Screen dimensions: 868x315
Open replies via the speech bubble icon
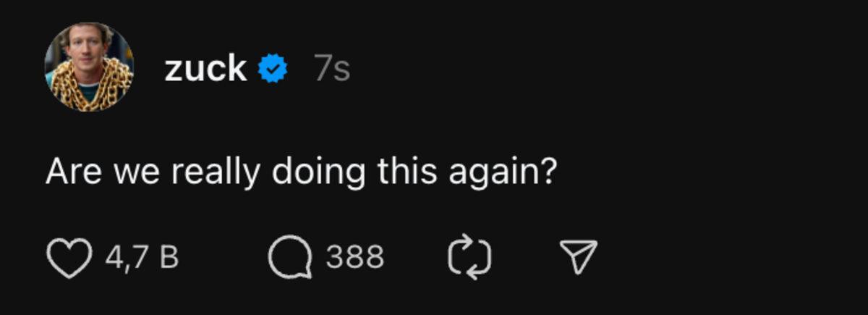[x=290, y=259]
